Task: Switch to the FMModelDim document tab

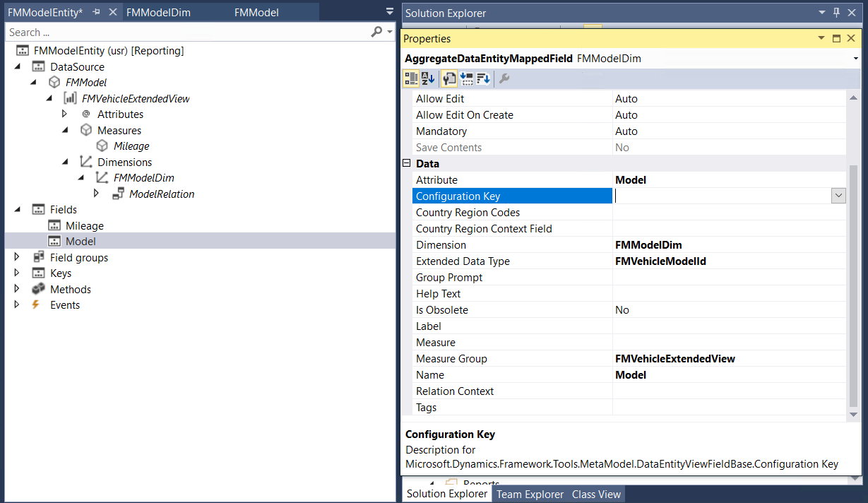Action: coord(158,13)
